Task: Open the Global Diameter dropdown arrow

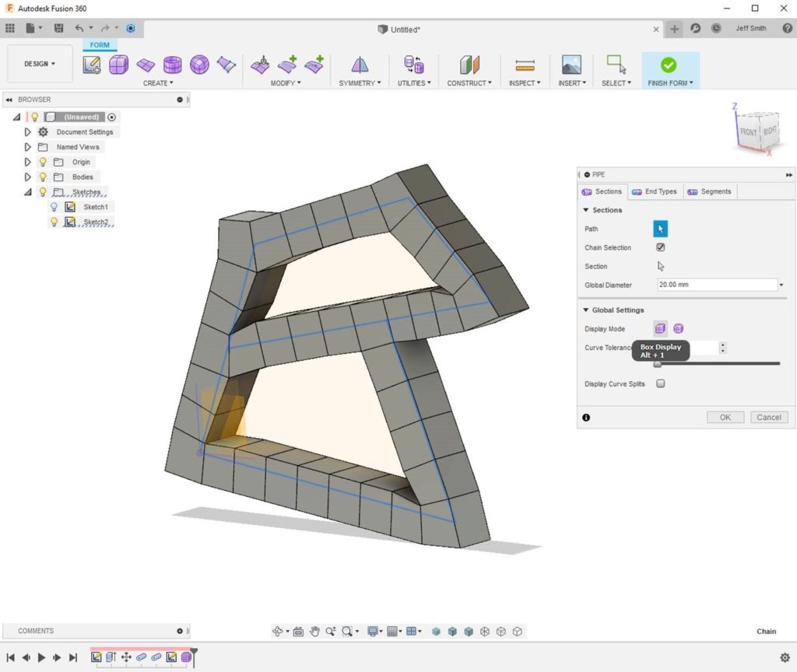Action: (781, 285)
